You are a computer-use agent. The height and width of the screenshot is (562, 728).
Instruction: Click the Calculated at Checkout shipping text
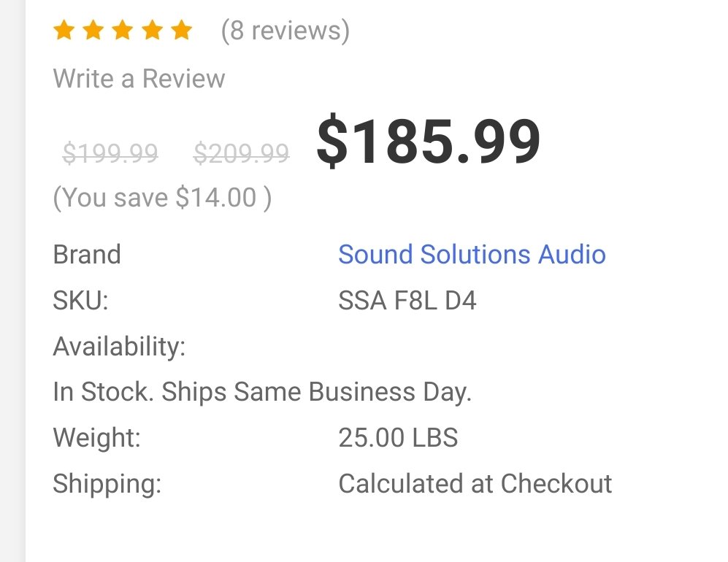point(475,483)
